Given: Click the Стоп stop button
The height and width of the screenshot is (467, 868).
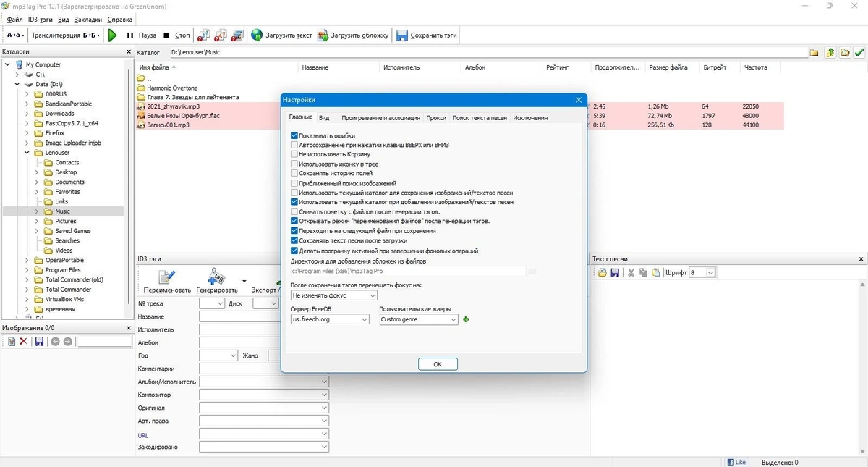Looking at the screenshot, I should click(x=176, y=35).
